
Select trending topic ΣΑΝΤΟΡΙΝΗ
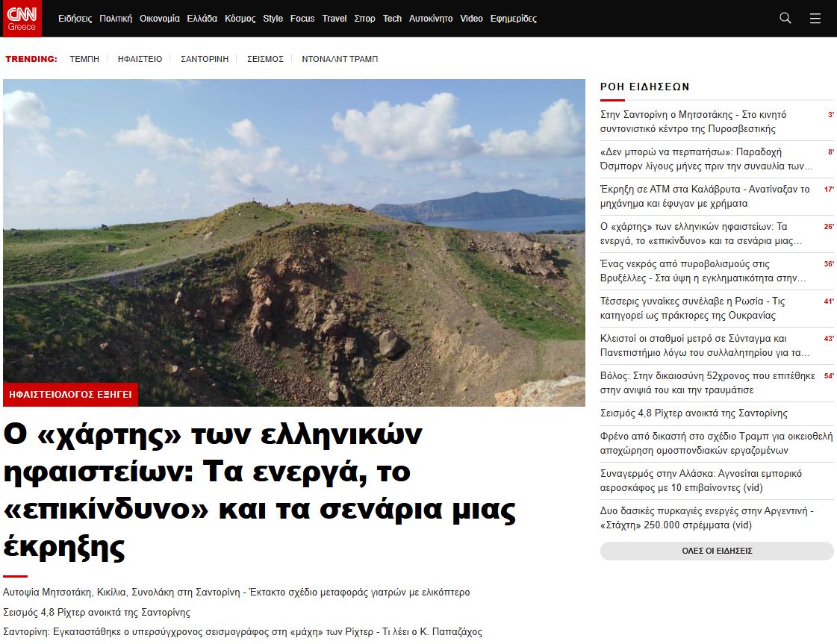[x=205, y=59]
